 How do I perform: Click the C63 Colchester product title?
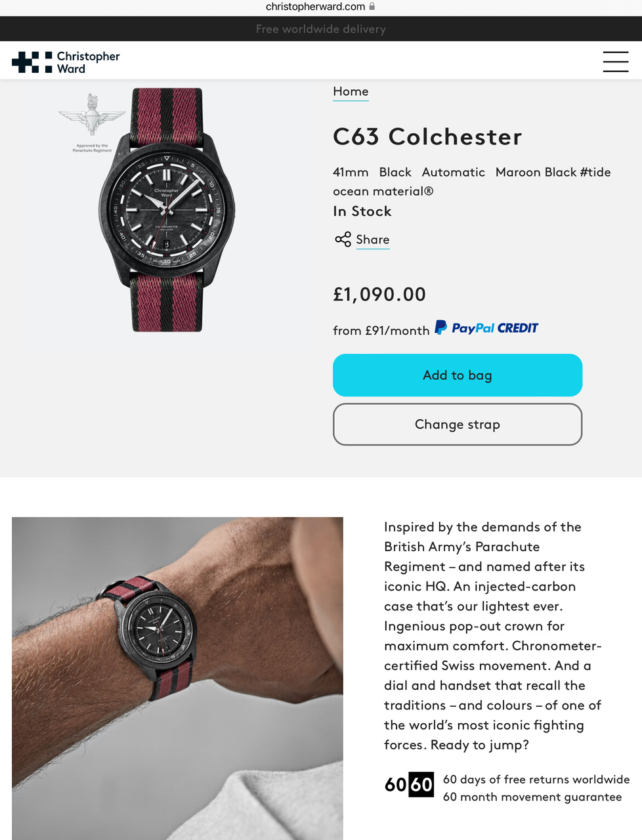[x=427, y=136]
